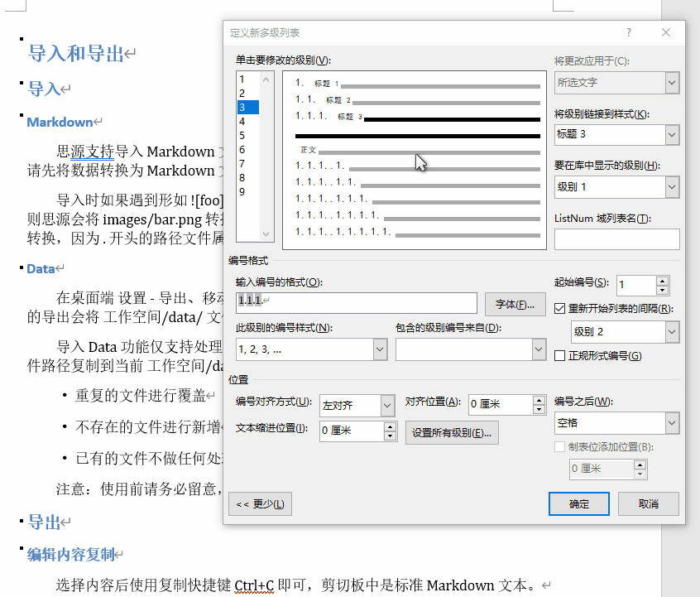The width and height of the screenshot is (700, 597).
Task: Open the 字体 font settings button
Action: pyautogui.click(x=515, y=303)
